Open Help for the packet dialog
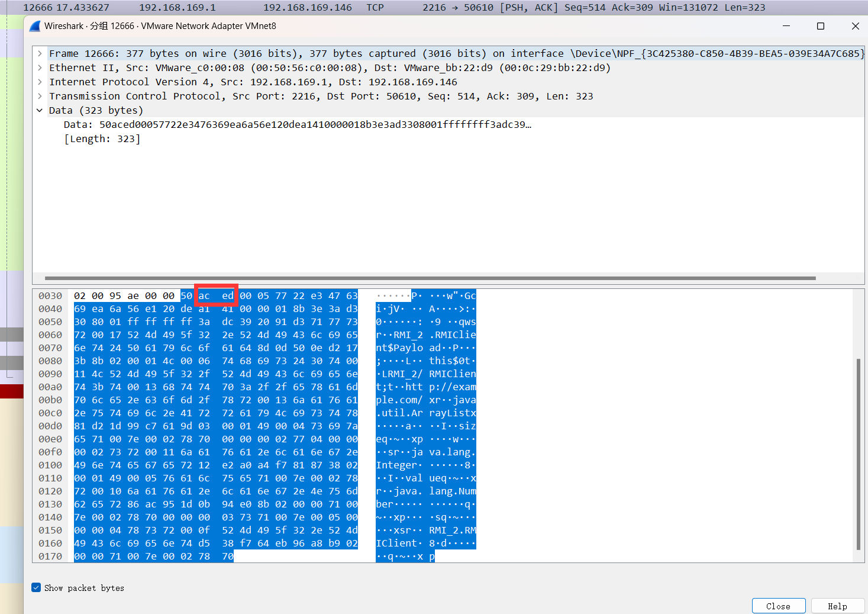The height and width of the screenshot is (614, 868). point(837,606)
